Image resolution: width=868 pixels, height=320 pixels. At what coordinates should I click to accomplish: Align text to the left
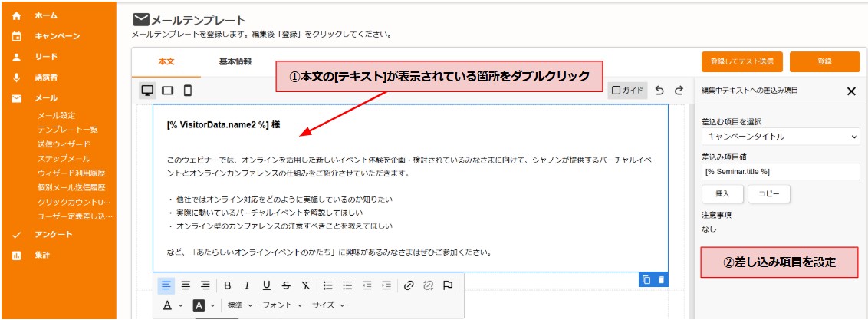pos(166,285)
